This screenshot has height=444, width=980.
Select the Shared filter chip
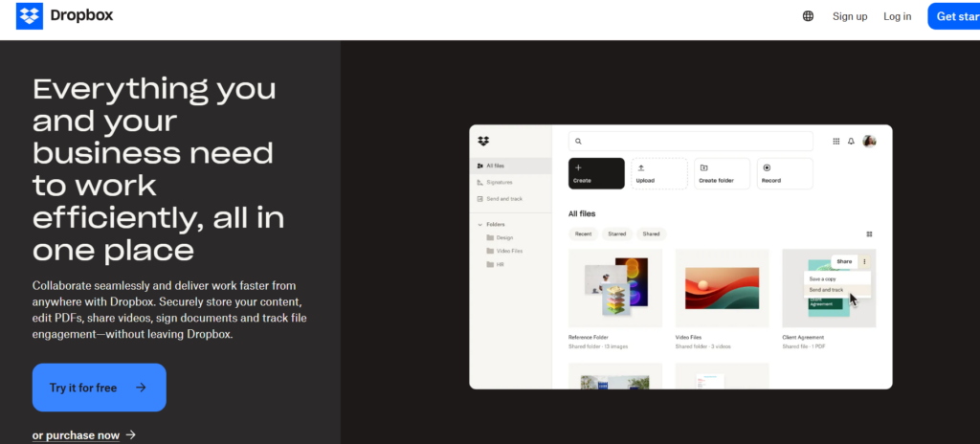651,233
